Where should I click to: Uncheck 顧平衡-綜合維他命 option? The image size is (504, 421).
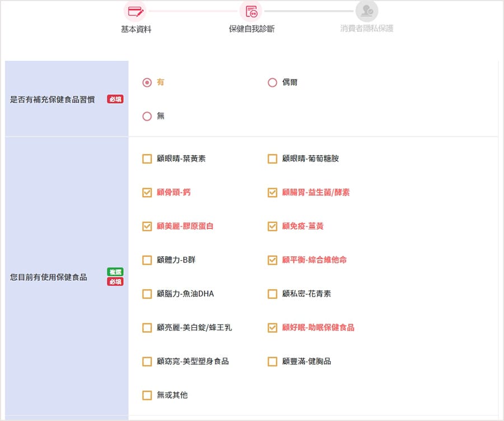(272, 260)
